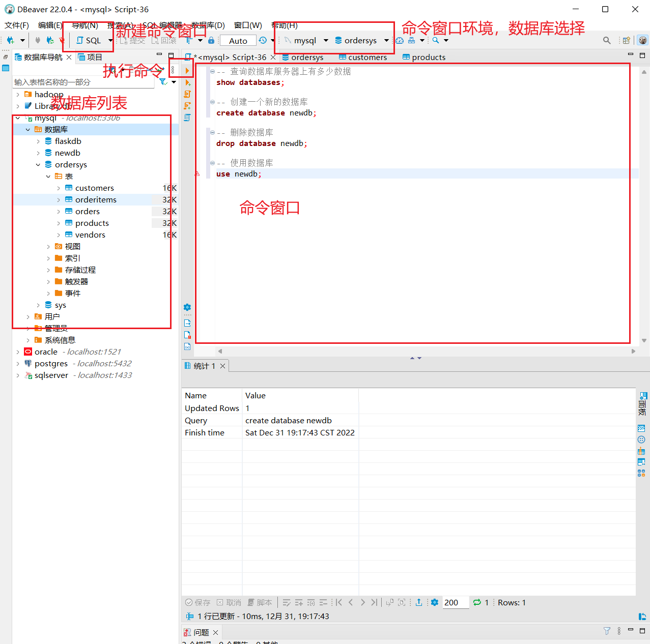Open SQL editor settings gear icon
650x644 pixels.
coord(187,307)
